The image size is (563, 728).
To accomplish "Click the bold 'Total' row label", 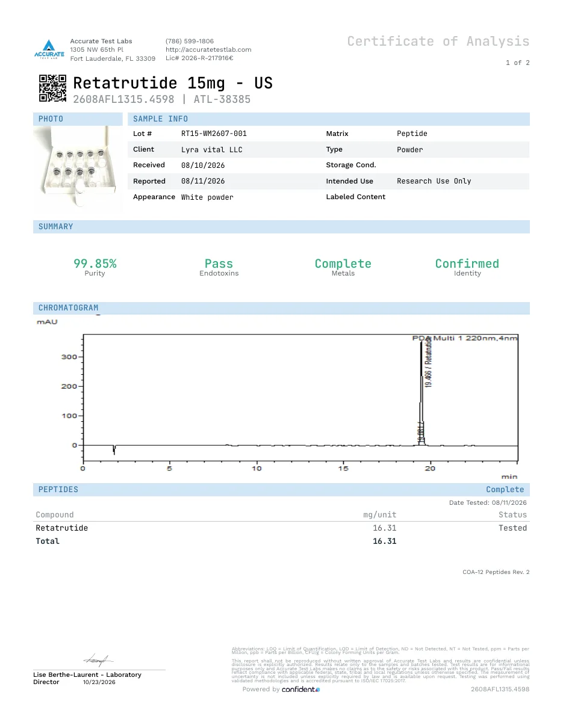I will coord(48,541).
